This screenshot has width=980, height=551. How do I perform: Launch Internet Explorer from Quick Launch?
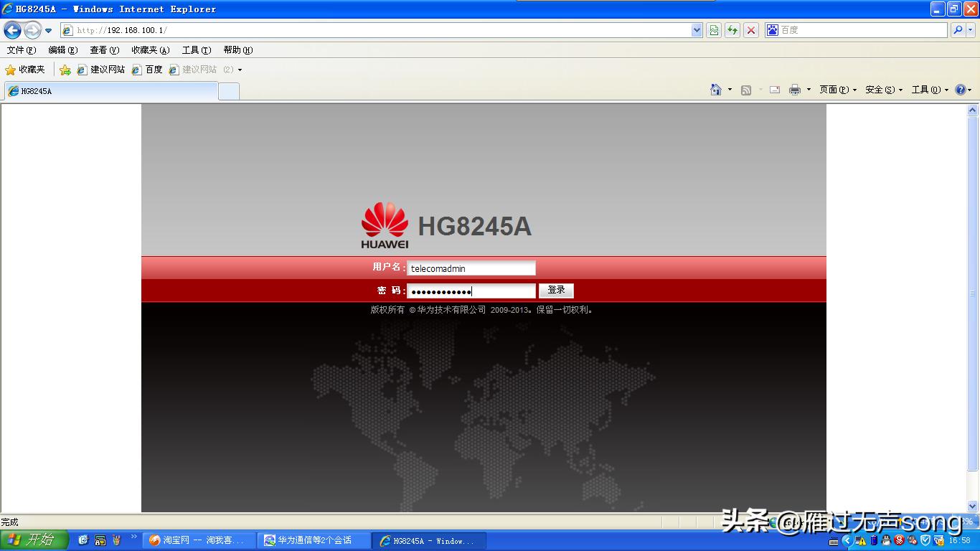click(83, 540)
